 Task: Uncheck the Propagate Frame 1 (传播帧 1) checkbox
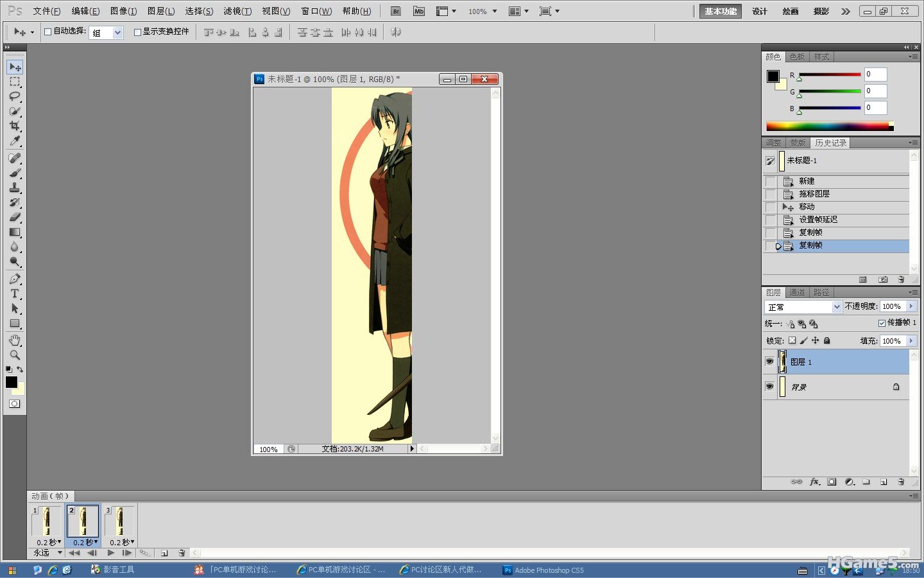tap(882, 323)
